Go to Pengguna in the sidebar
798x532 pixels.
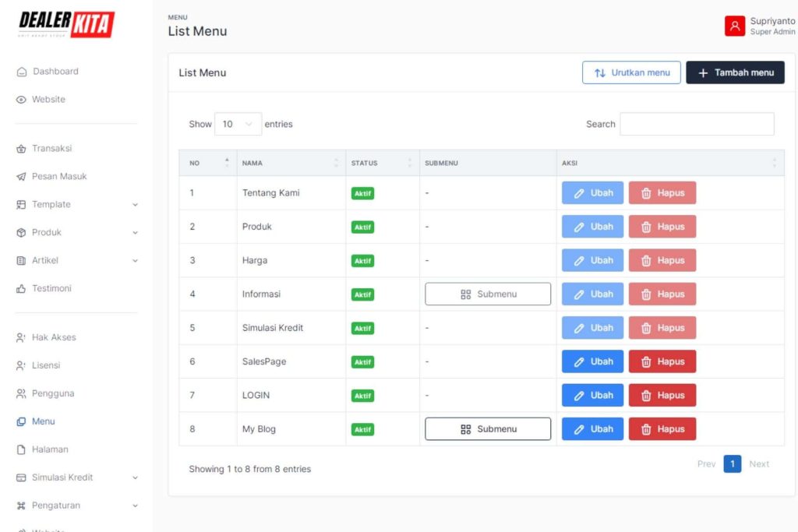(x=52, y=393)
